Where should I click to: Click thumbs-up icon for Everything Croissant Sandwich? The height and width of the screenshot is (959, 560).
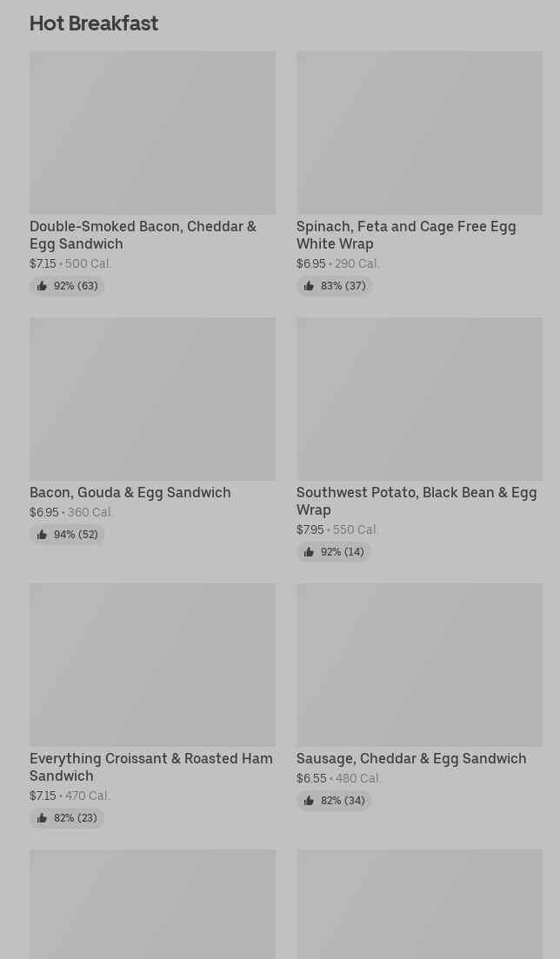pos(42,818)
